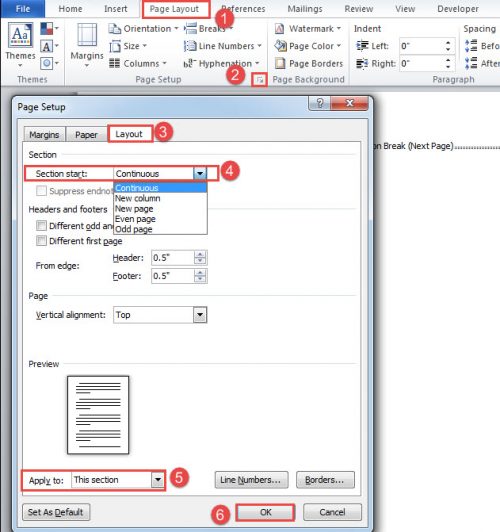The width and height of the screenshot is (500, 532).
Task: Click Header distance input field
Action: click(x=173, y=258)
